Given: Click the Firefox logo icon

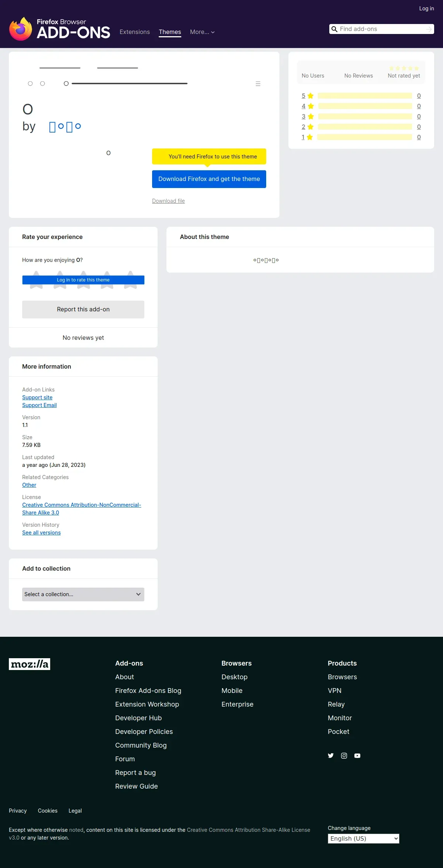Looking at the screenshot, I should coord(21,29).
